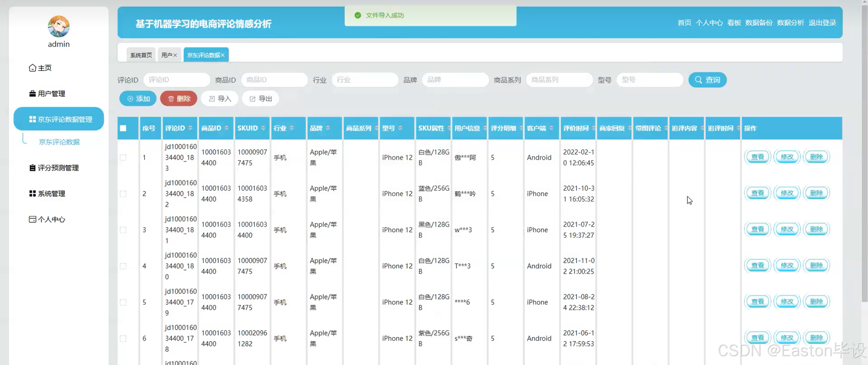Image resolution: width=868 pixels, height=365 pixels.
Task: Click the admin username label
Action: point(59,44)
